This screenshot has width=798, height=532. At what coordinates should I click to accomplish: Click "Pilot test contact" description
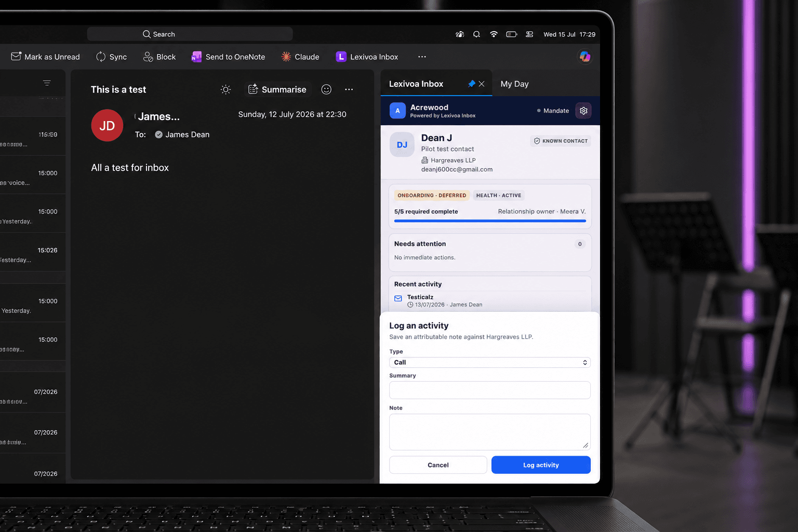[447, 149]
